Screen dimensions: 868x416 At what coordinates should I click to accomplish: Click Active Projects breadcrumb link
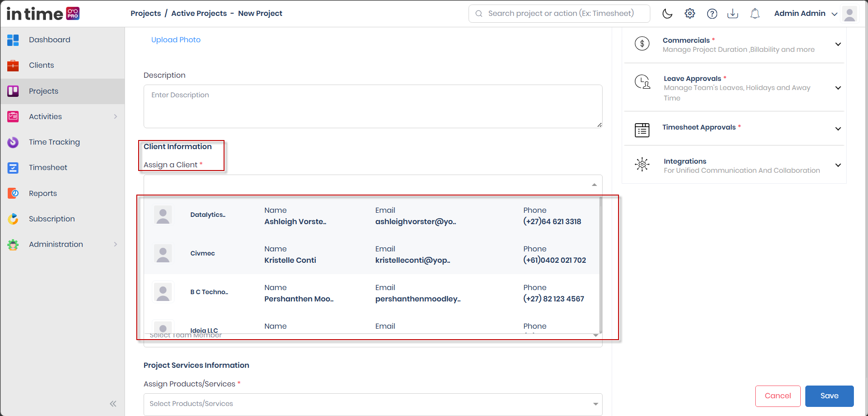(199, 14)
